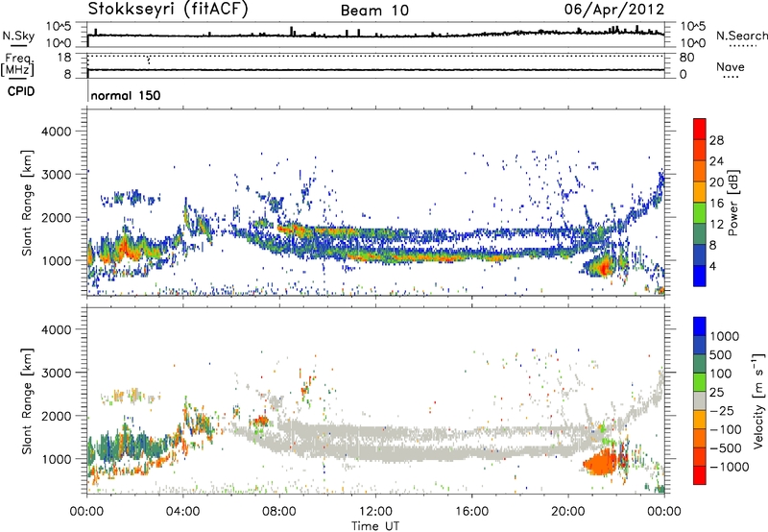
Task: Click the 'Power [dB]' colorbar label
Action: click(732, 203)
